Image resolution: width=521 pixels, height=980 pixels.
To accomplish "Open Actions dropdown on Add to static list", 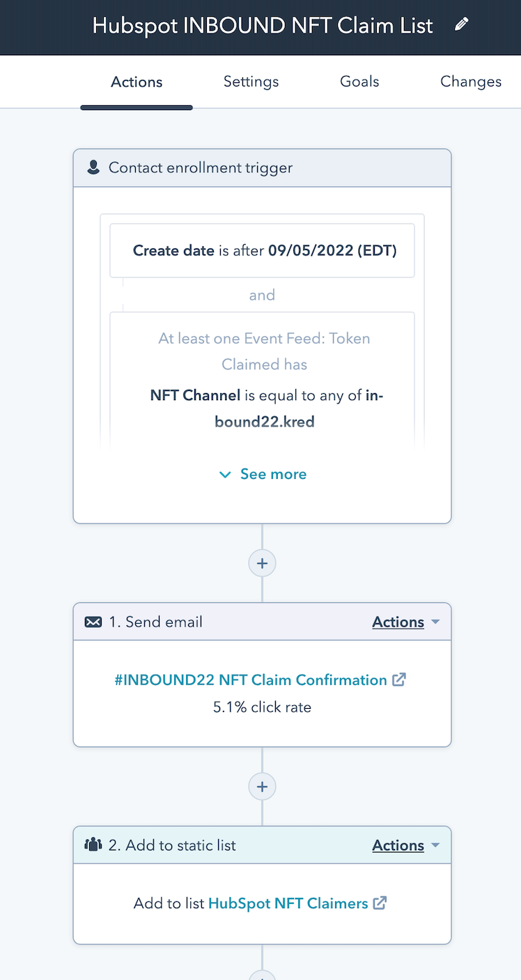I will coord(405,845).
